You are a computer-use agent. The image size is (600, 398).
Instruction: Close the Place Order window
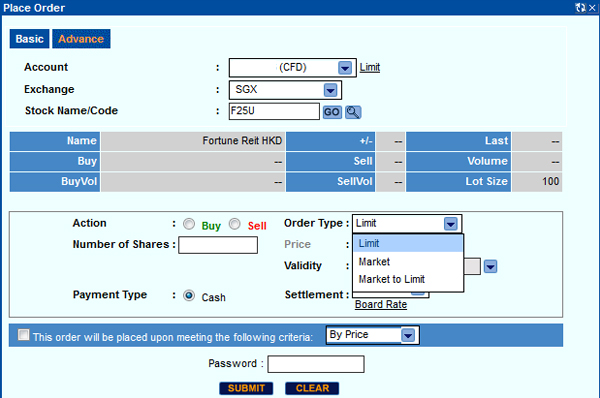coord(592,8)
